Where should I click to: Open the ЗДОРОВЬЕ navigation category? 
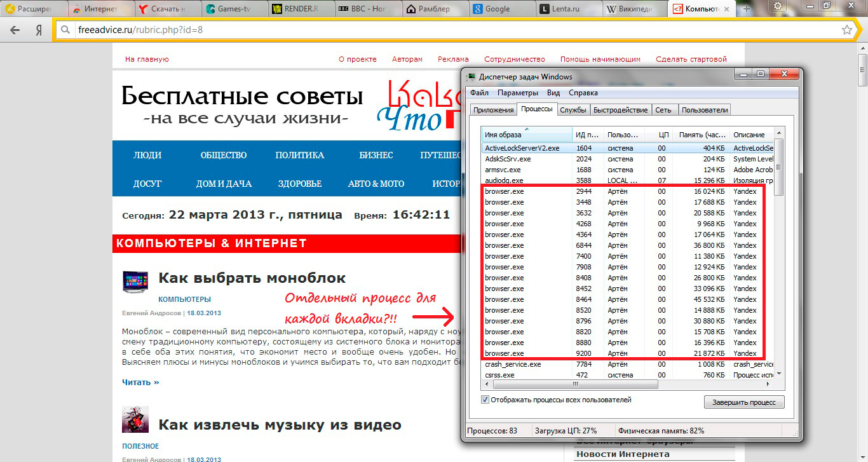[300, 184]
